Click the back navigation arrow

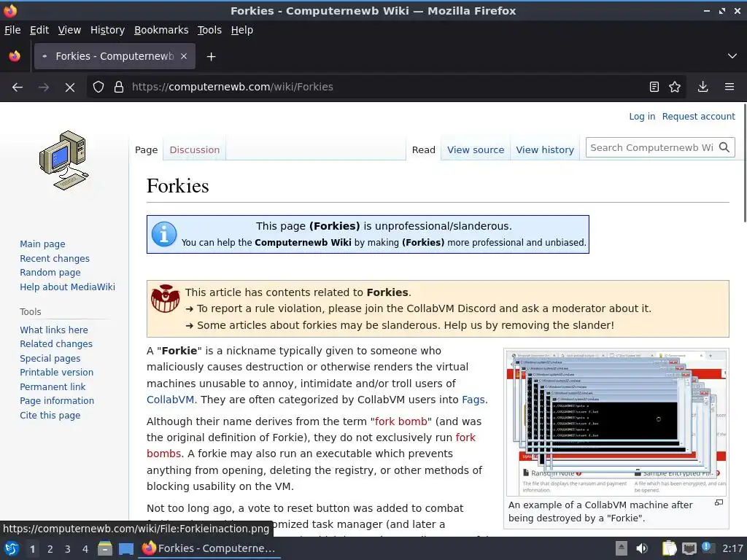18,87
